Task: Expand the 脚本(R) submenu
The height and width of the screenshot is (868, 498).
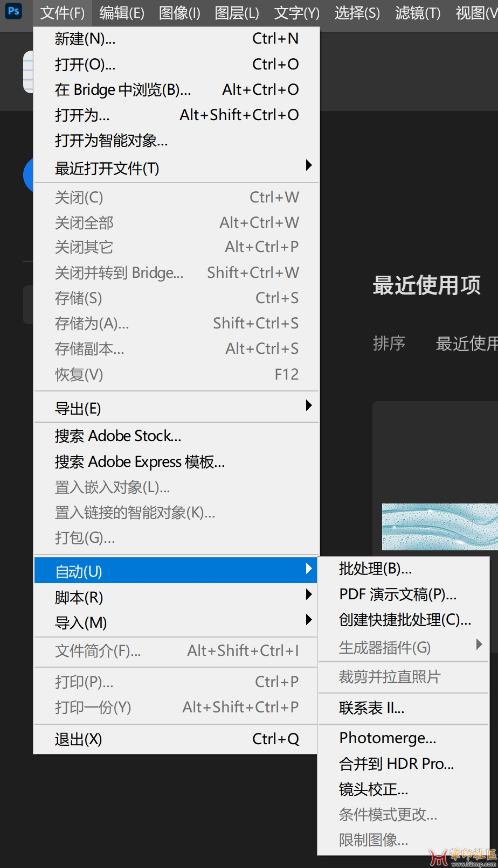Action: (177, 597)
